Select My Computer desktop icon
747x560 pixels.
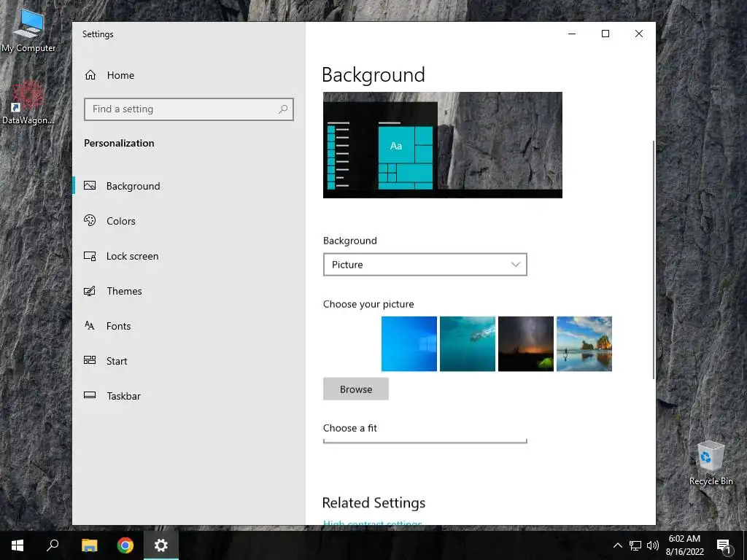28,31
